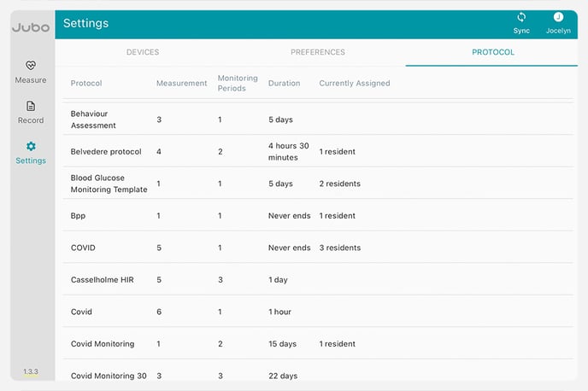The width and height of the screenshot is (588, 391).
Task: Open Blood Glucose Monitoring Template protocol
Action: point(318,184)
